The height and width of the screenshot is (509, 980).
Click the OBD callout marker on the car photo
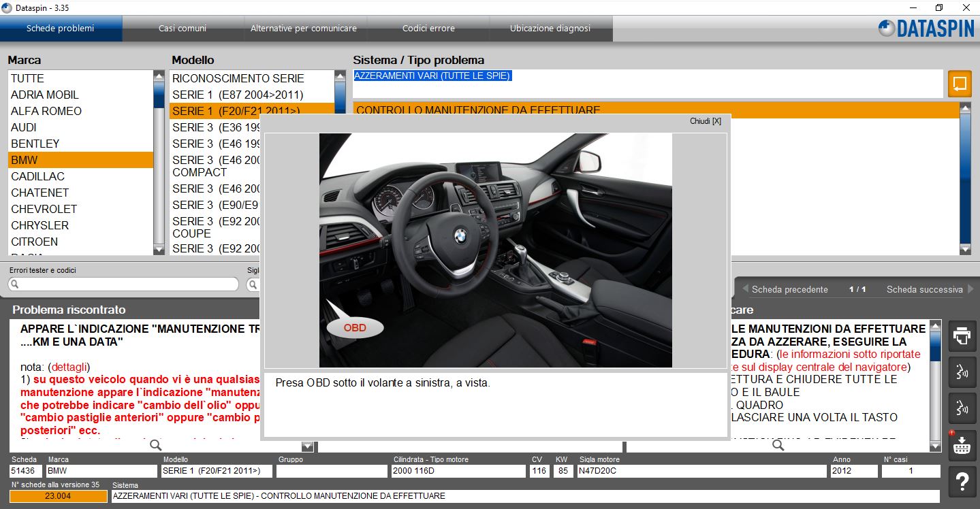point(355,327)
